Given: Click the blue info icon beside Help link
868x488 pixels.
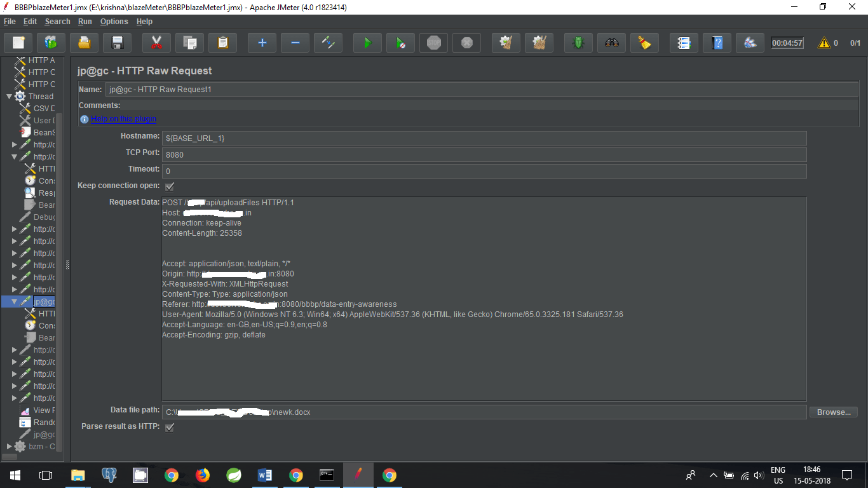Looking at the screenshot, I should click(85, 119).
